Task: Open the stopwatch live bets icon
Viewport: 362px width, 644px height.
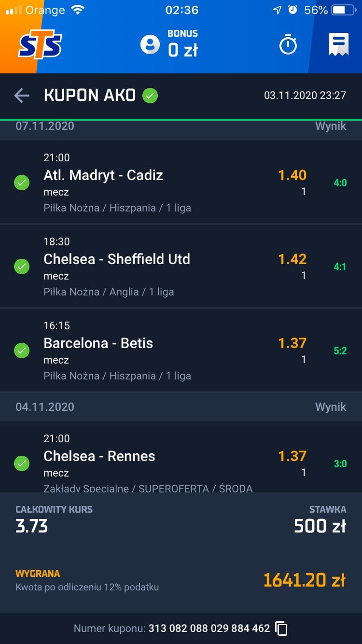Action: pos(288,45)
